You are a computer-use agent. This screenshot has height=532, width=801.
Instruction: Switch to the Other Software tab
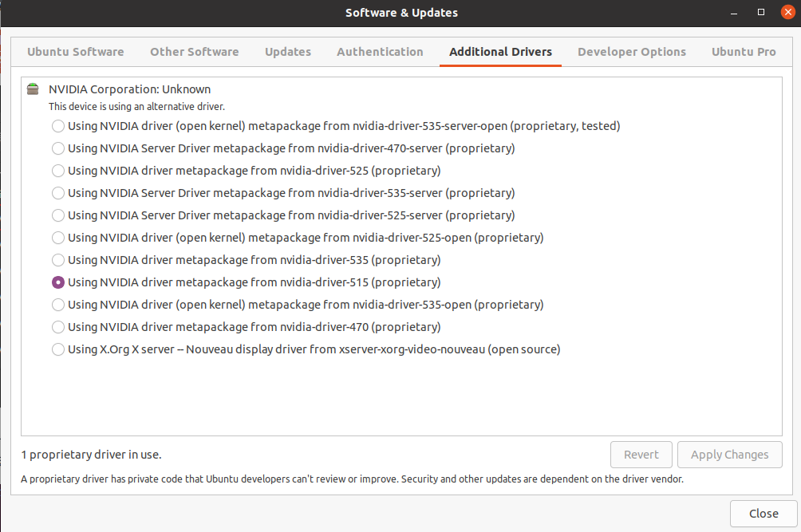click(x=194, y=52)
